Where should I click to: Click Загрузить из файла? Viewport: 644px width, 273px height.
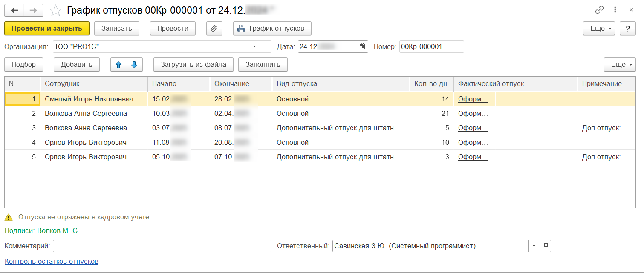click(193, 65)
